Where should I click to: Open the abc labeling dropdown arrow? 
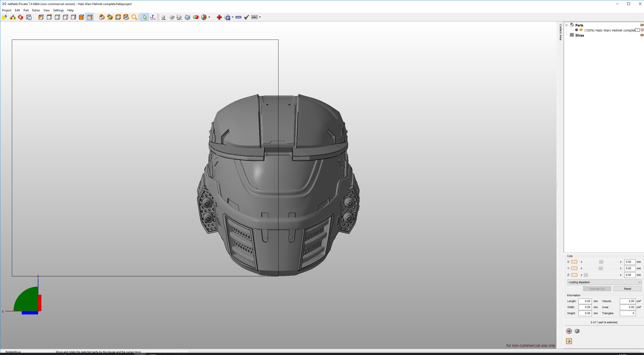(260, 17)
